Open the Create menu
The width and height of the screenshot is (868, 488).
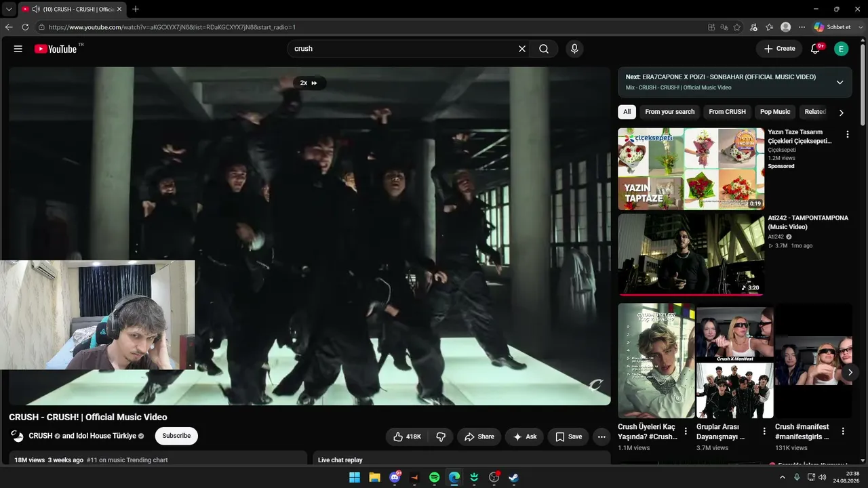[779, 49]
